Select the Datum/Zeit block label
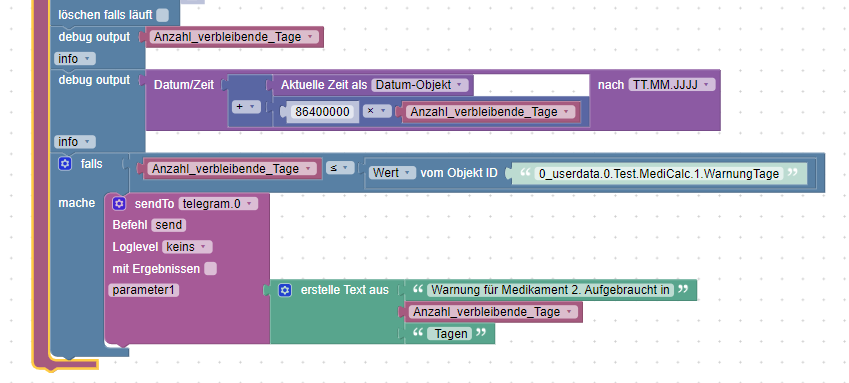This screenshot has width=849, height=383. 184,85
